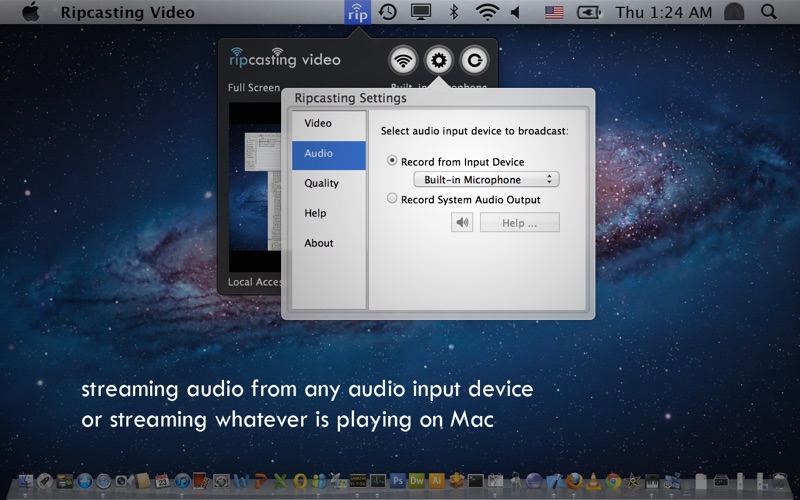Click the Ripcasting broadcast Wi-Fi button
The image size is (800, 500).
403,60
